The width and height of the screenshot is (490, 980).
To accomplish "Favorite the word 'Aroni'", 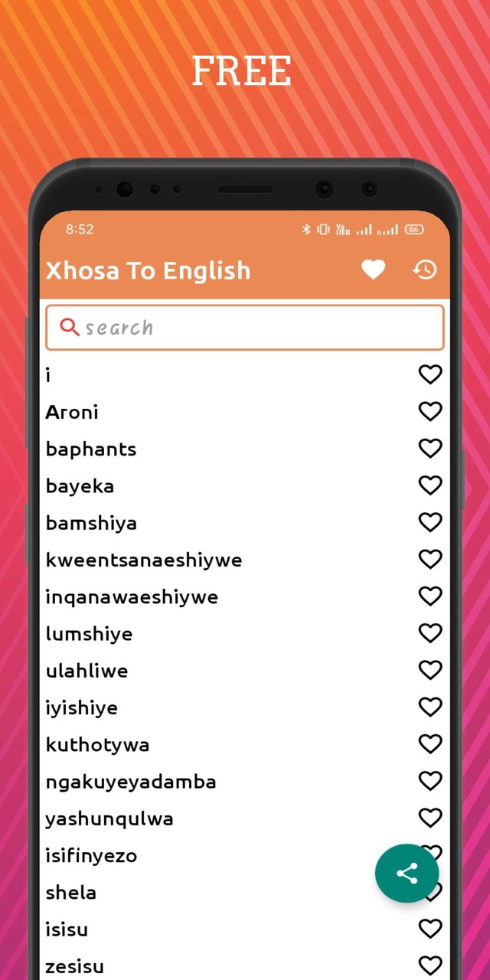I will point(430,411).
